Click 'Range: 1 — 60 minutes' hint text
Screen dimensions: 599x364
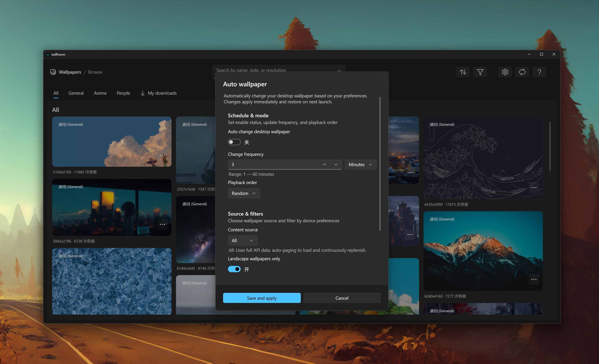[x=251, y=174]
